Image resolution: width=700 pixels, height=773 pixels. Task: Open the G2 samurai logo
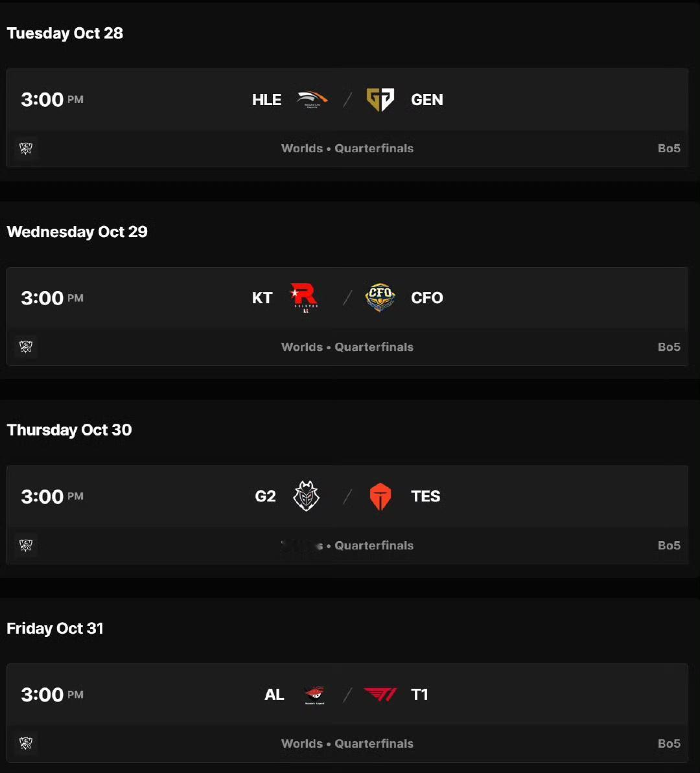click(x=306, y=496)
